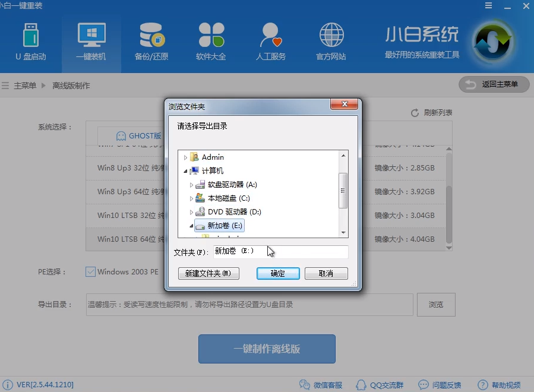Image resolution: width=534 pixels, height=392 pixels.
Task: Toggle the Windows 2003 PE checkbox
Action: tap(90, 271)
